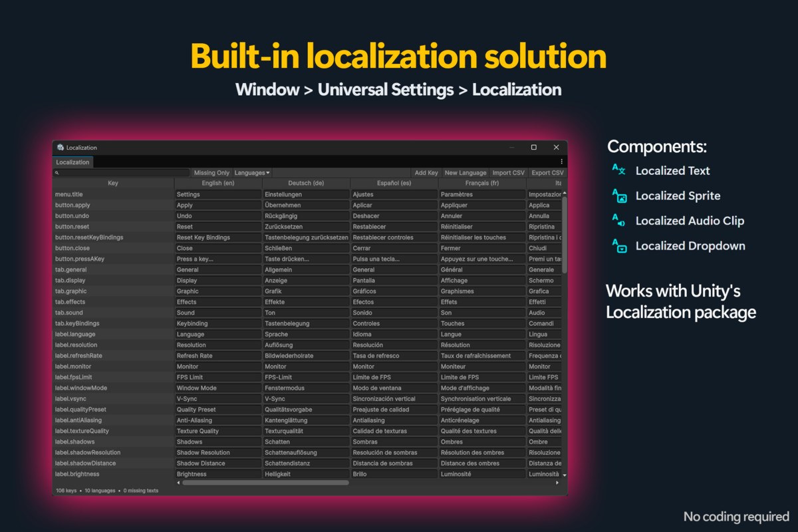Image resolution: width=798 pixels, height=532 pixels.
Task: Click the Unity icon in Localization title bar
Action: 61,148
